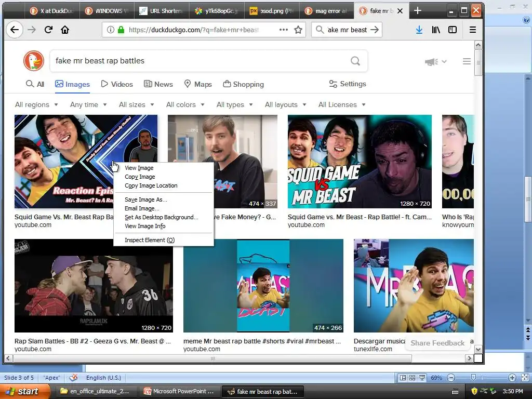This screenshot has width=532, height=399.
Task: Click the address bar URL
Action: [193, 30]
